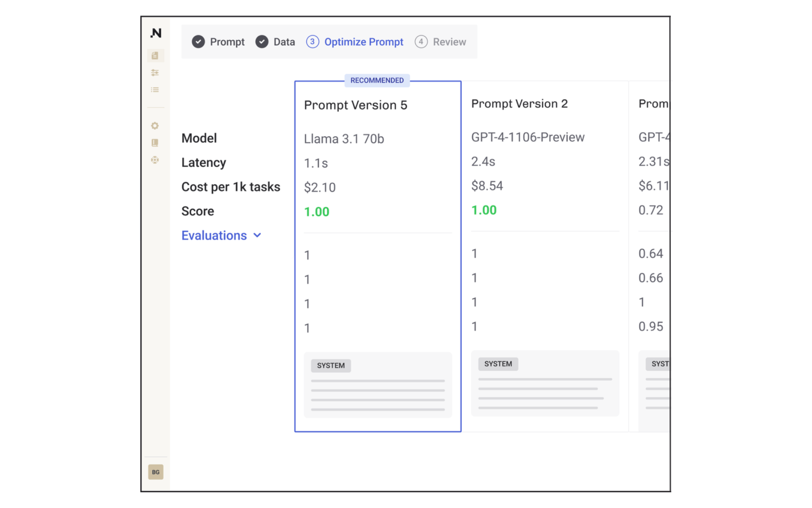The height and width of the screenshot is (508, 812).
Task: Click the "Score" row label
Action: point(198,211)
